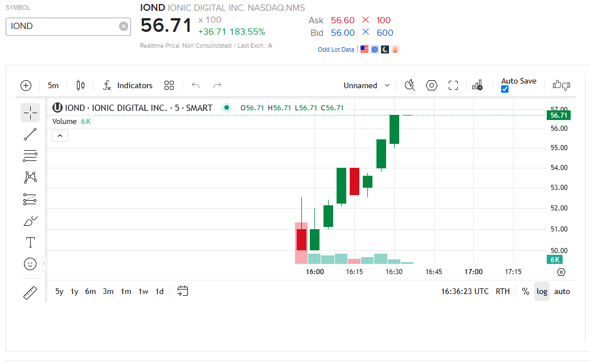The height and width of the screenshot is (364, 590).
Task: Click the ask price 56.60
Action: (343, 20)
